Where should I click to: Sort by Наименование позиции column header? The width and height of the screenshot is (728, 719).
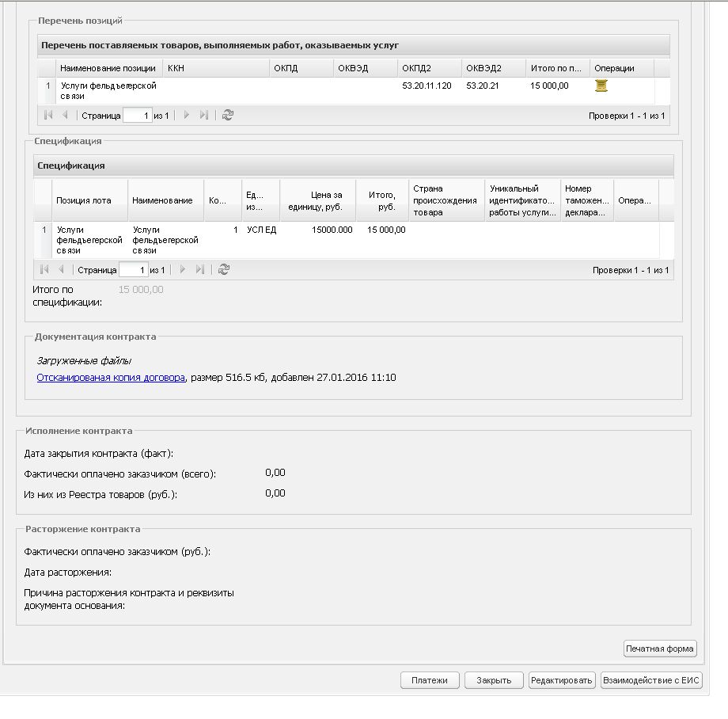(108, 68)
